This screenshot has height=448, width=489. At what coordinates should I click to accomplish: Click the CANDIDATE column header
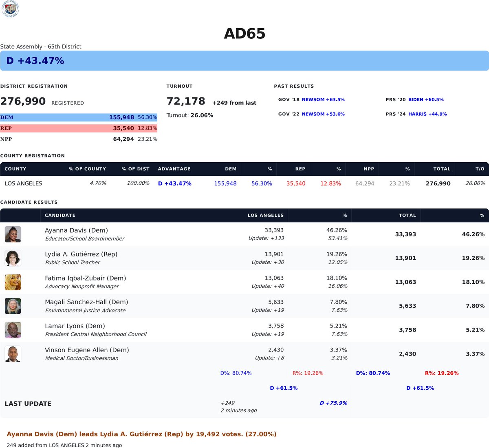[60, 215]
